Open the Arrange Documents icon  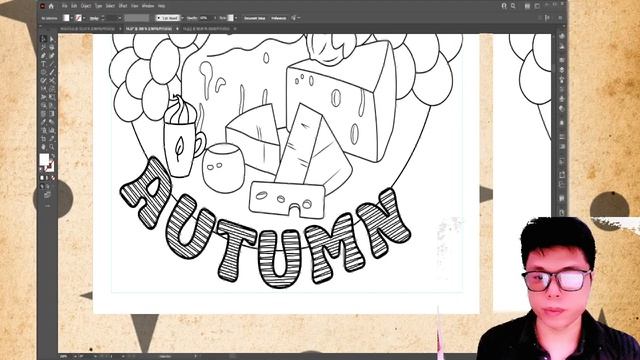click(x=527, y=6)
